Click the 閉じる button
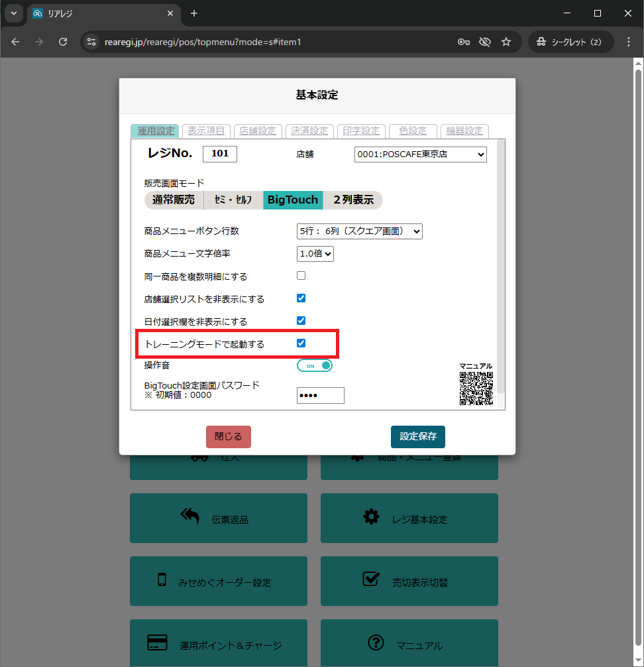 (x=229, y=437)
